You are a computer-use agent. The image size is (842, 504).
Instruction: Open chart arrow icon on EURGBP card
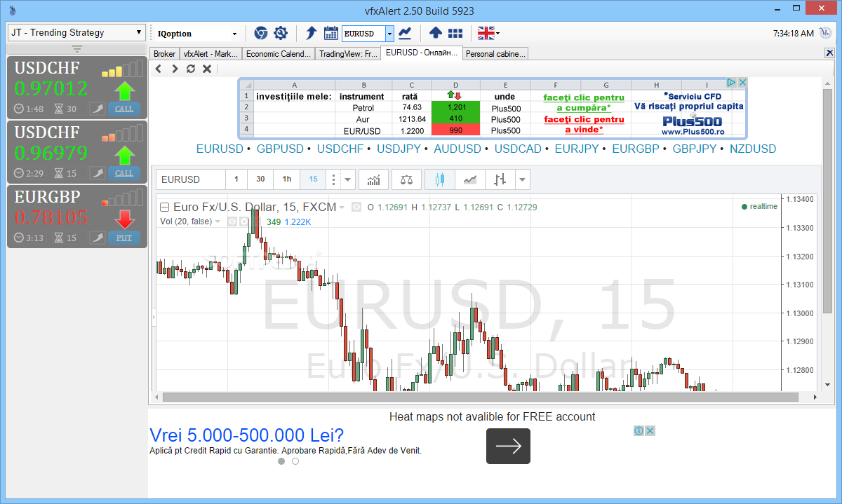(97, 238)
